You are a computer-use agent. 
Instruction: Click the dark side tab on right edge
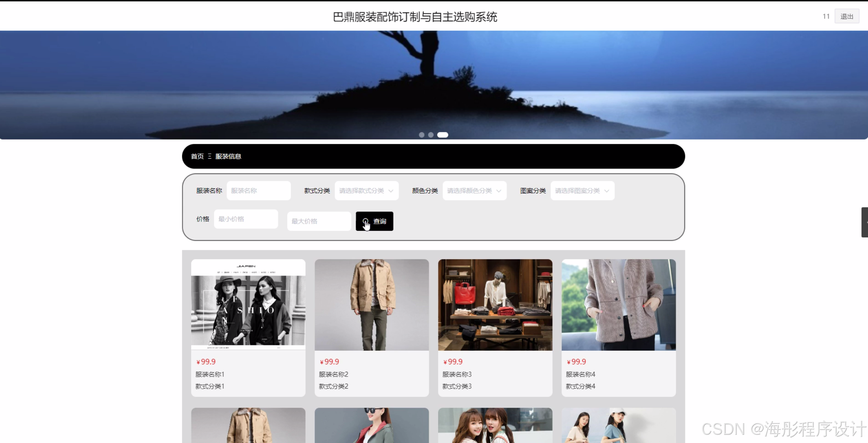(865, 222)
